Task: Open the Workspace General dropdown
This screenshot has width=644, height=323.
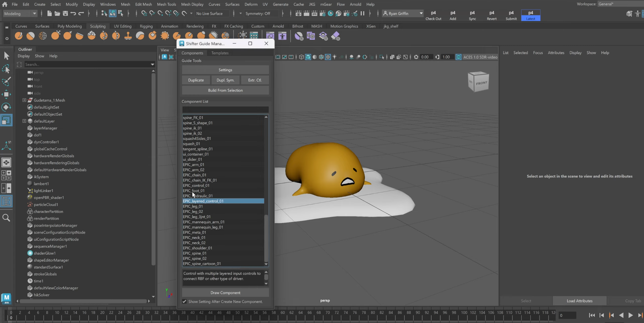Action: pyautogui.click(x=620, y=4)
